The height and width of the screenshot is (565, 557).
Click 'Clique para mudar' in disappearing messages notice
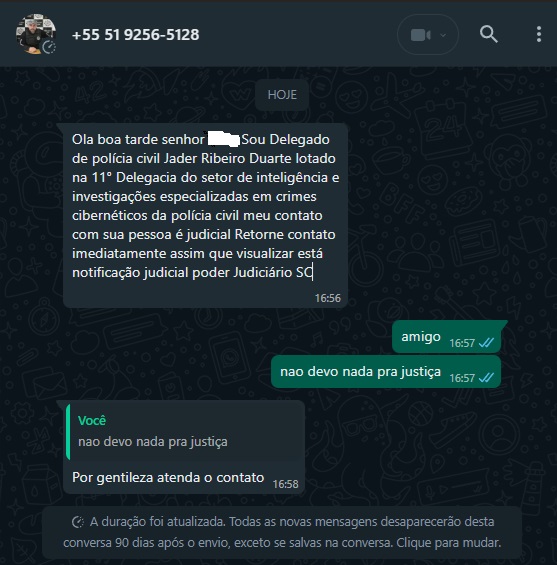449,543
